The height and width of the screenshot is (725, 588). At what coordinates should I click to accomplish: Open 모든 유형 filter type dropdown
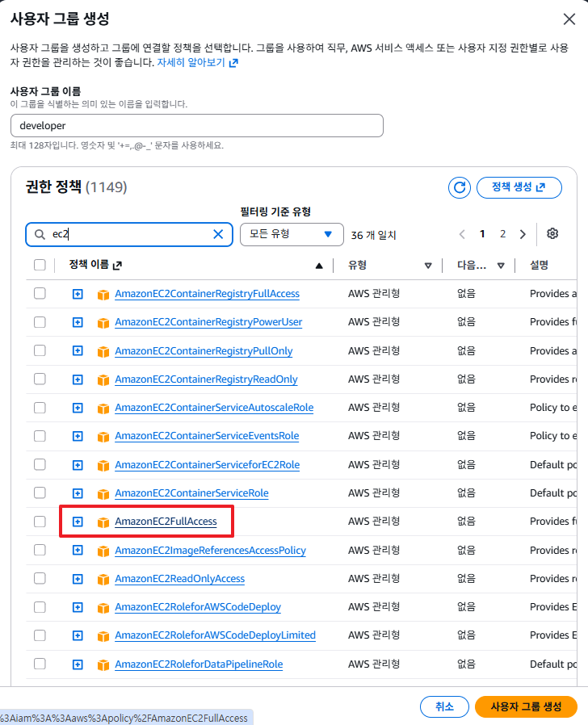pyautogui.click(x=292, y=234)
